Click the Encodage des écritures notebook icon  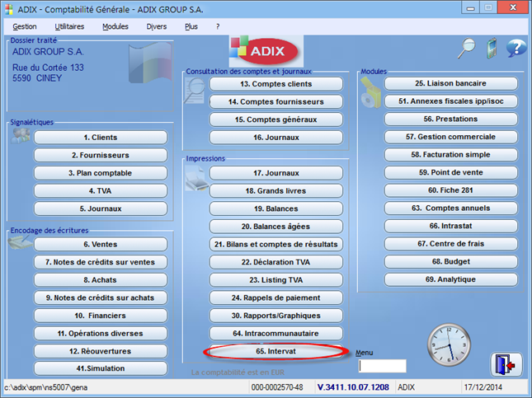[x=20, y=241]
